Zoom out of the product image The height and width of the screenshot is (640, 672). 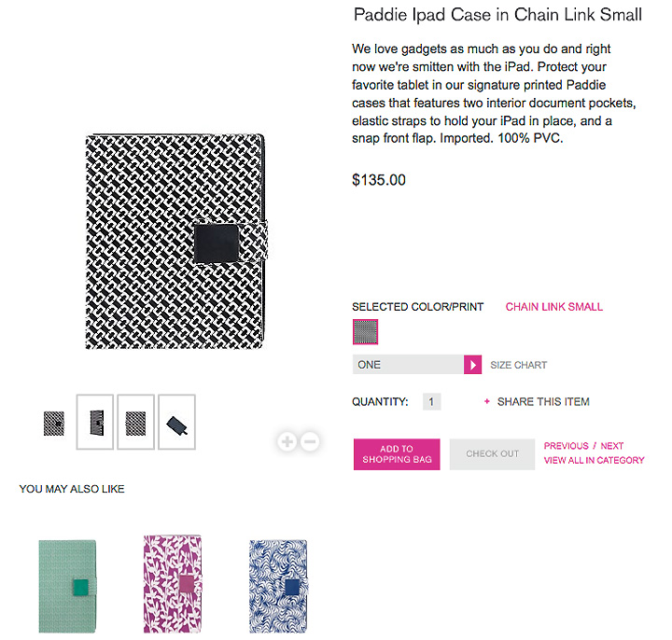point(310,441)
